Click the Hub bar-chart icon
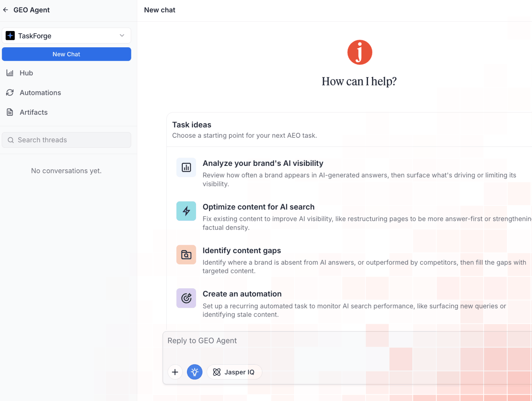Viewport: 532px width, 401px height. tap(10, 73)
